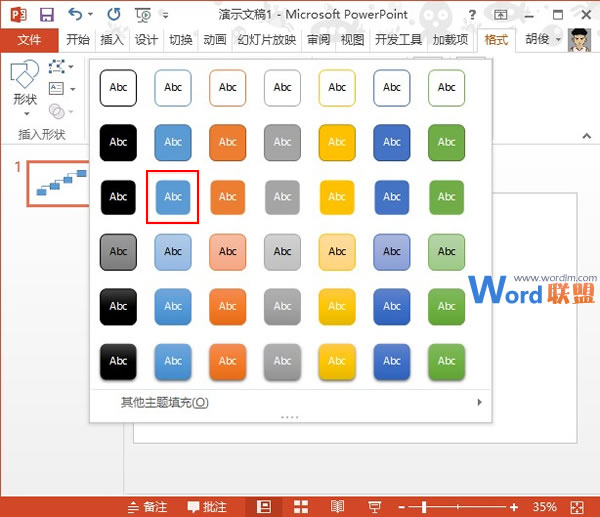The width and height of the screenshot is (600, 517).
Task: Apply gray borderless style in third row
Action: pyautogui.click(x=282, y=197)
